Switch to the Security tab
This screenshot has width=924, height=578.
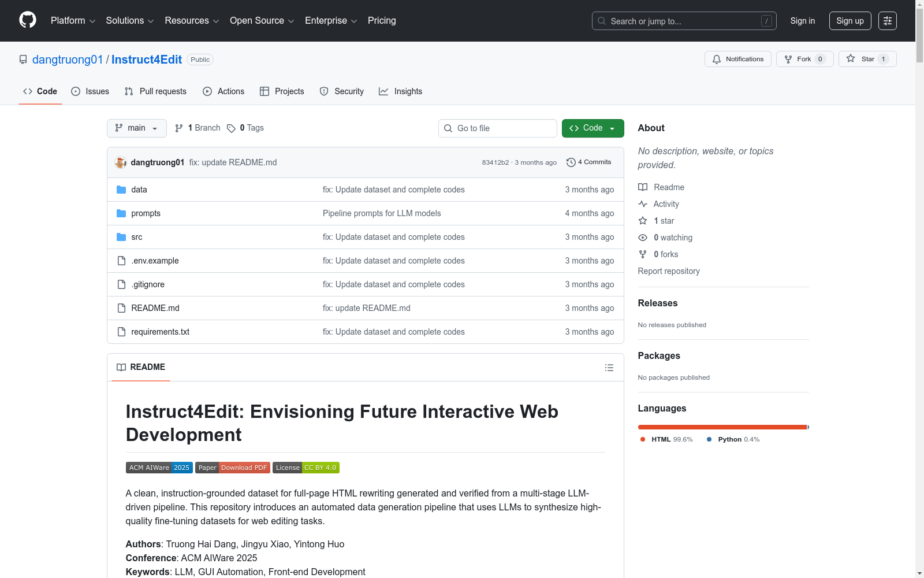(342, 91)
